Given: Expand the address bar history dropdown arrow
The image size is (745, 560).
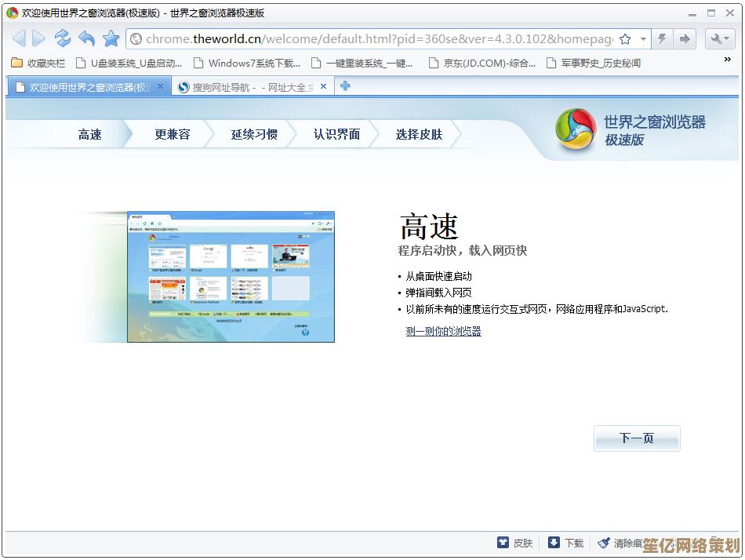Looking at the screenshot, I should click(x=643, y=39).
